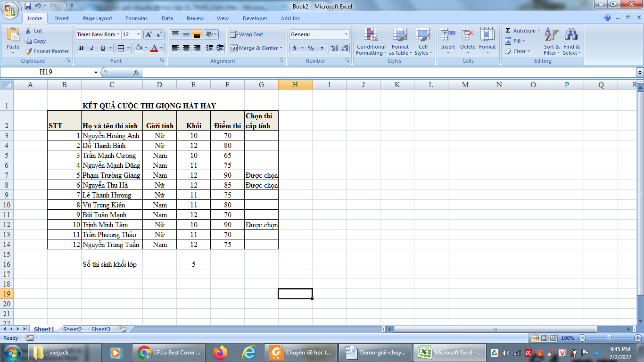Decrease decimal places
This screenshot has width=644, height=362.
tap(345, 48)
